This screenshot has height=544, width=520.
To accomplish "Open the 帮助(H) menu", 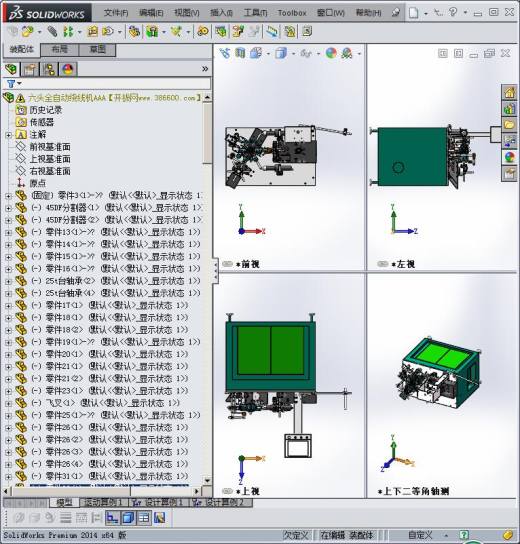I will click(368, 13).
